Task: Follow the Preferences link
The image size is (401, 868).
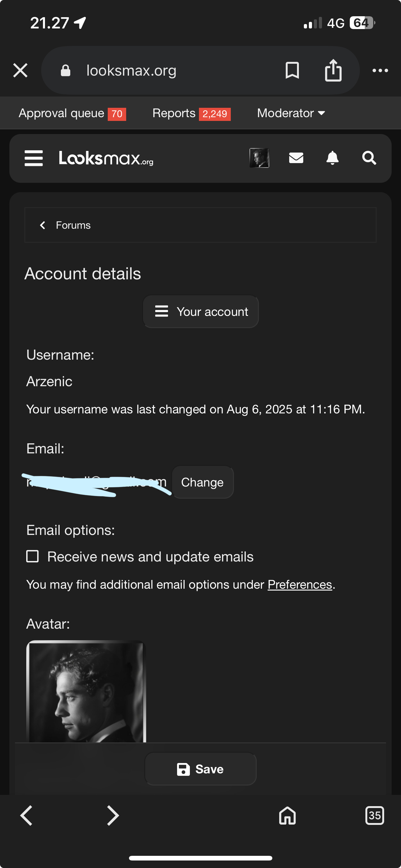Action: 300,585
